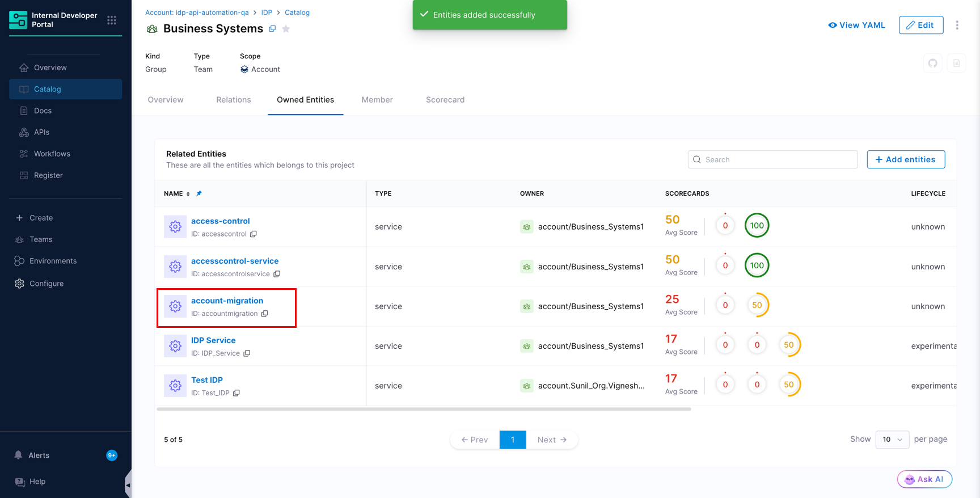Screen dimensions: 980x498
Task: Copy the IDP_Service ID
Action: [x=247, y=353]
